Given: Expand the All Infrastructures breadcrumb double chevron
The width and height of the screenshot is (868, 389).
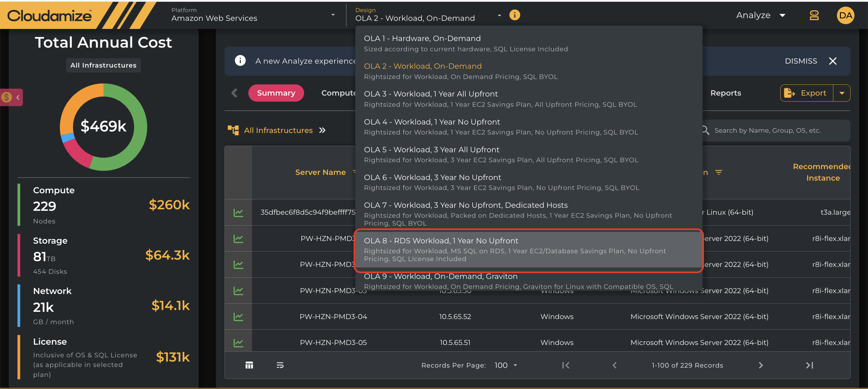Looking at the screenshot, I should [322, 130].
